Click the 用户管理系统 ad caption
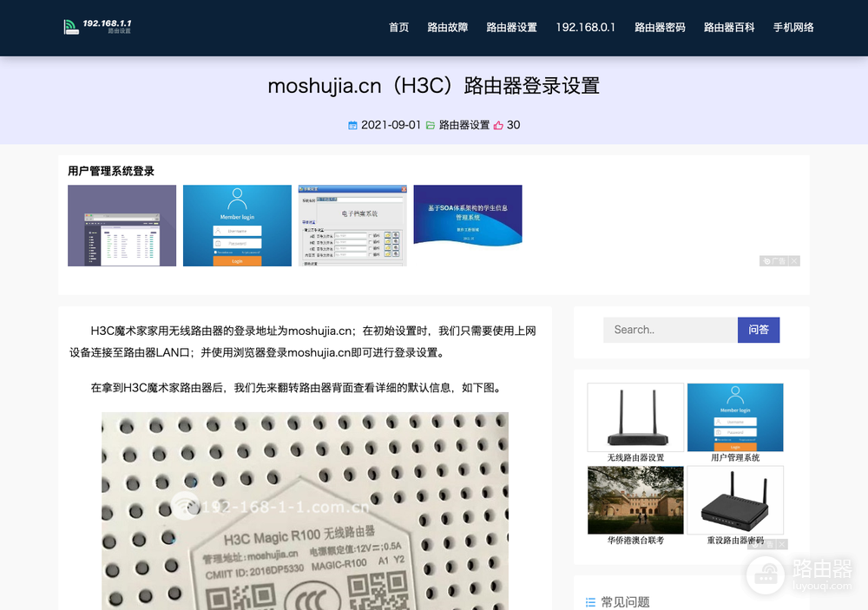The image size is (868, 610). (x=735, y=458)
